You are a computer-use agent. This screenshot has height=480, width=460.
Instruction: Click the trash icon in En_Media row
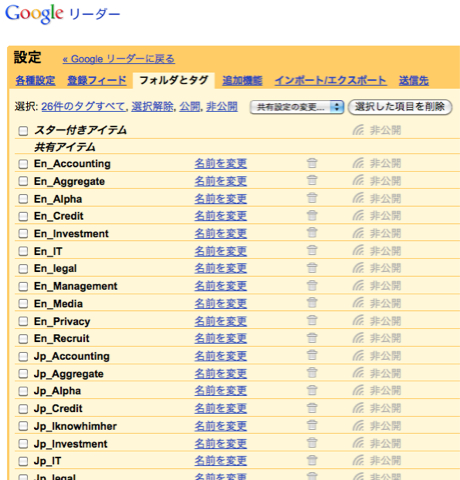click(x=312, y=303)
